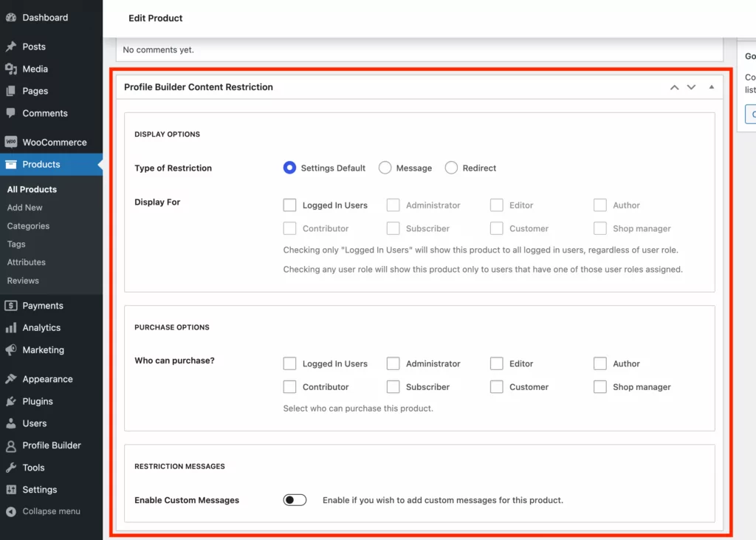The width and height of the screenshot is (756, 540).
Task: Click the Payments dollar icon
Action: pos(11,306)
